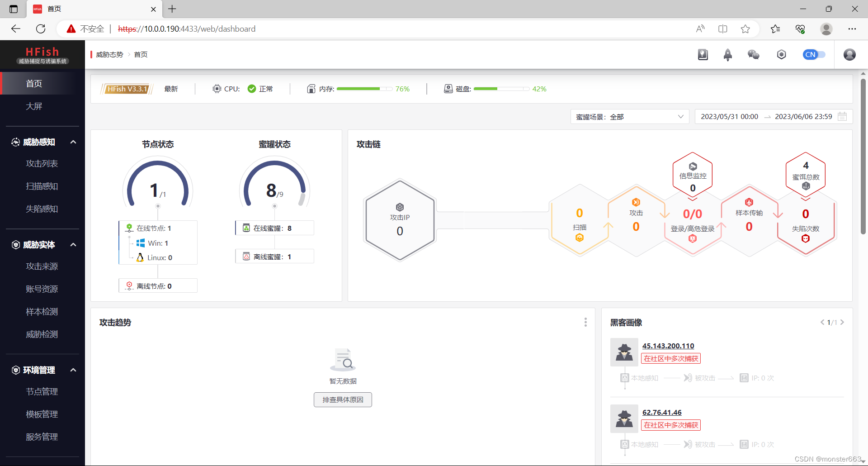Go to previous page of 黑客画像

click(x=822, y=322)
